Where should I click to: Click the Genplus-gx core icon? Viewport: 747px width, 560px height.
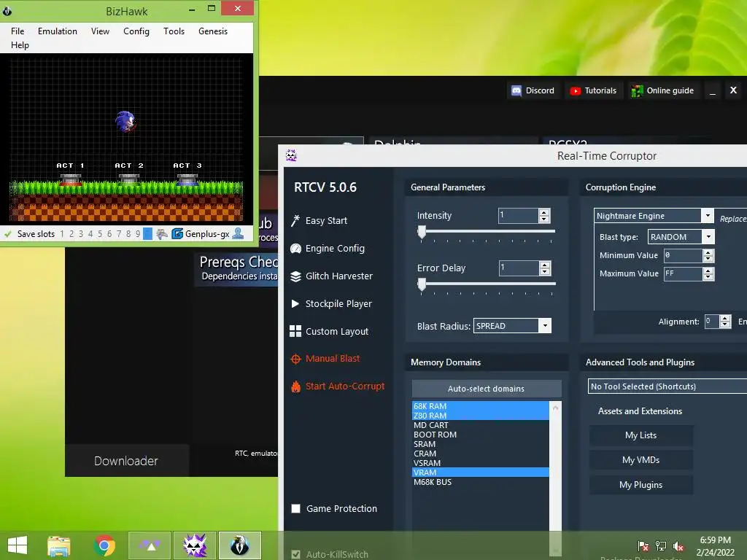177,234
